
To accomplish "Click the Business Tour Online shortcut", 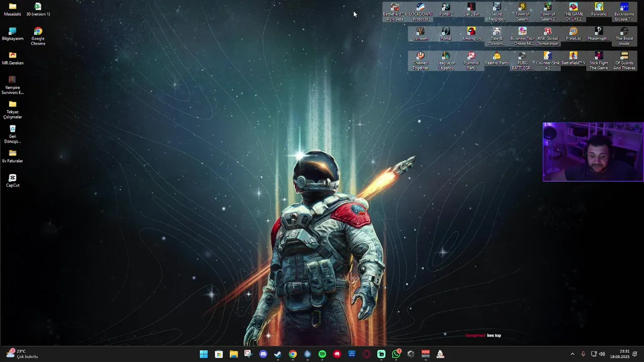I will click(522, 37).
